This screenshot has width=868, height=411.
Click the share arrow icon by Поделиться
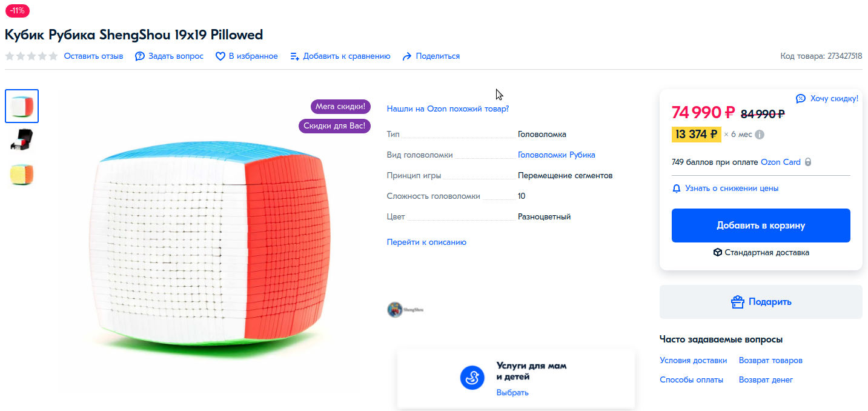click(x=407, y=56)
